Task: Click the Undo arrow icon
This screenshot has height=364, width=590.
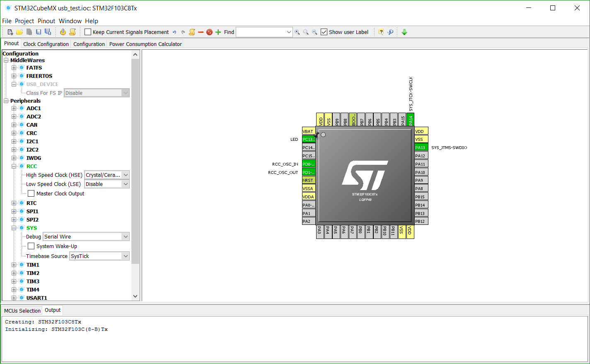Action: point(174,32)
